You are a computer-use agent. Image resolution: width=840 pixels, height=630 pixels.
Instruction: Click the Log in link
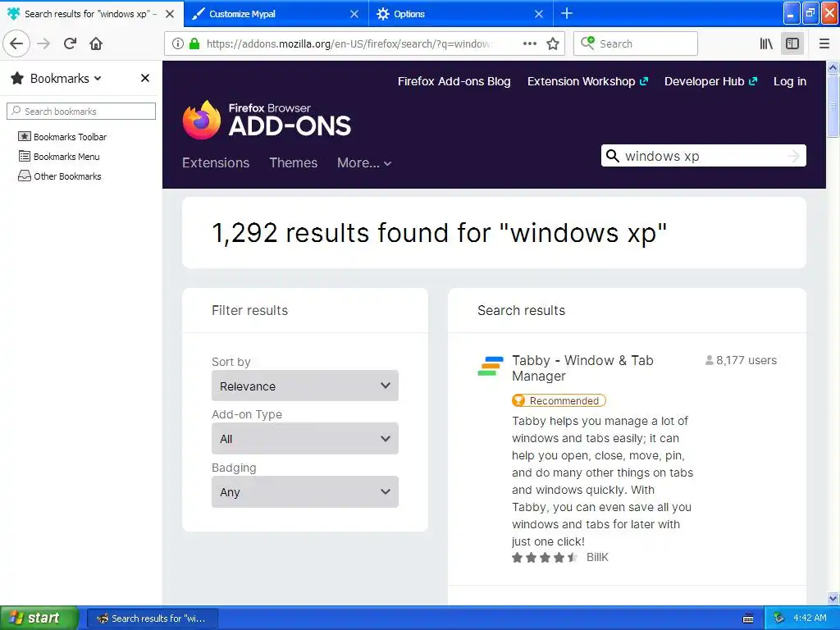point(790,81)
